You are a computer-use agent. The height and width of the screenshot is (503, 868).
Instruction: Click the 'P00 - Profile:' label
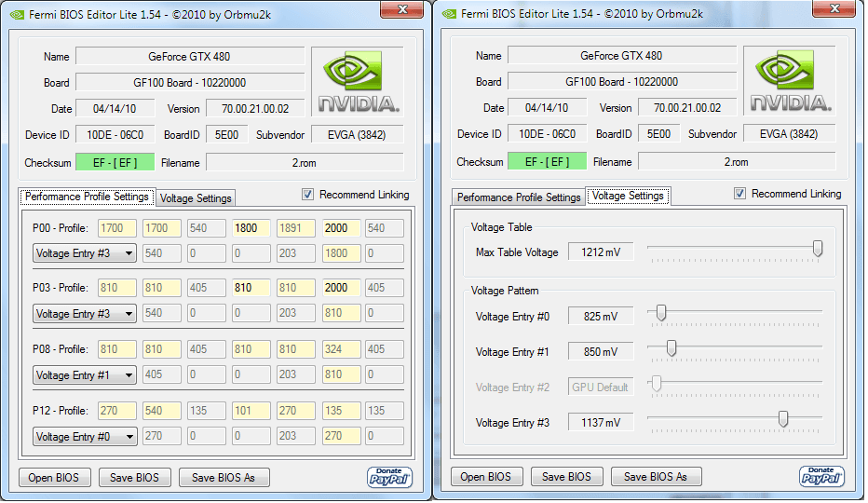coord(61,228)
